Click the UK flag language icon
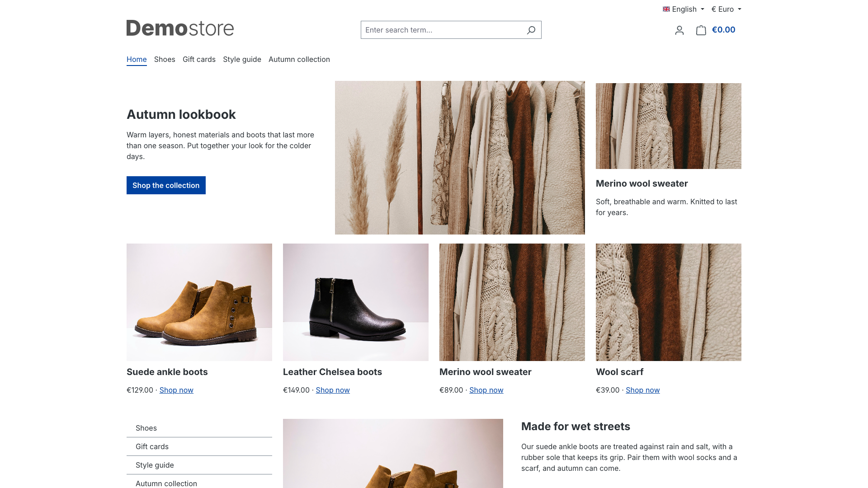868x488 pixels. coord(666,9)
